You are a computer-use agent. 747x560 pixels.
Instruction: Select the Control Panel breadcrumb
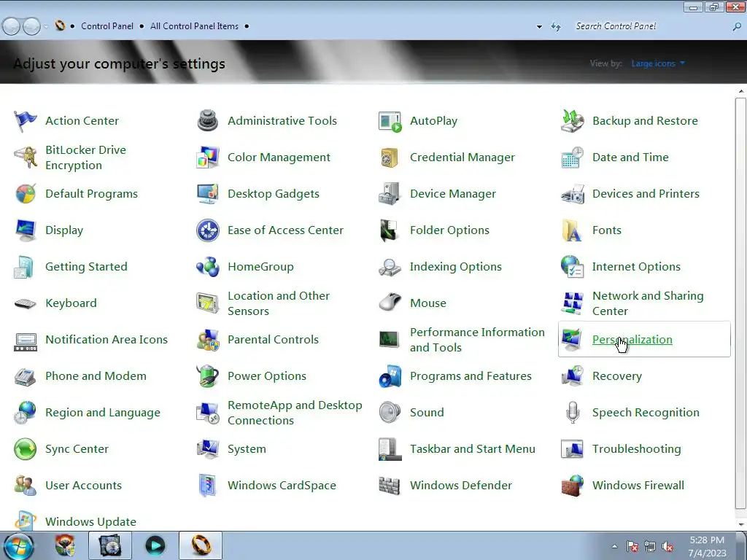point(107,26)
